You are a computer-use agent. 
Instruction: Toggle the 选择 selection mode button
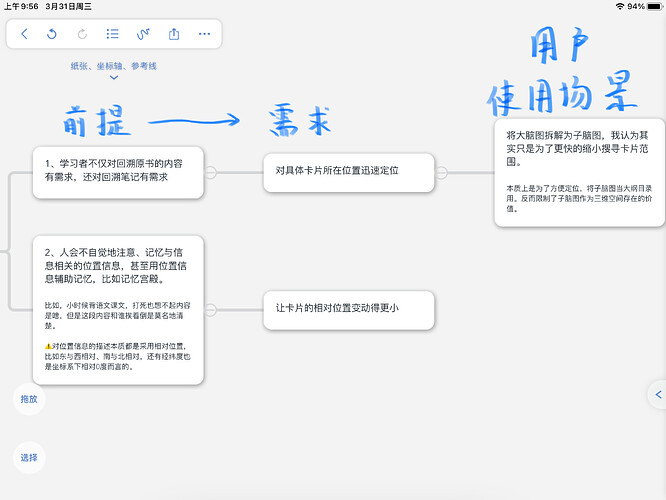(29, 458)
